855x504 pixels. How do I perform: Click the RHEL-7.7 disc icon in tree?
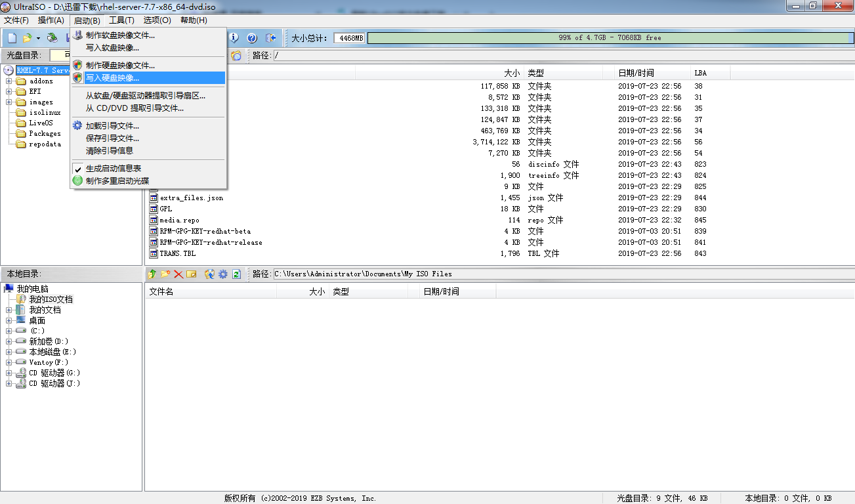[x=9, y=70]
